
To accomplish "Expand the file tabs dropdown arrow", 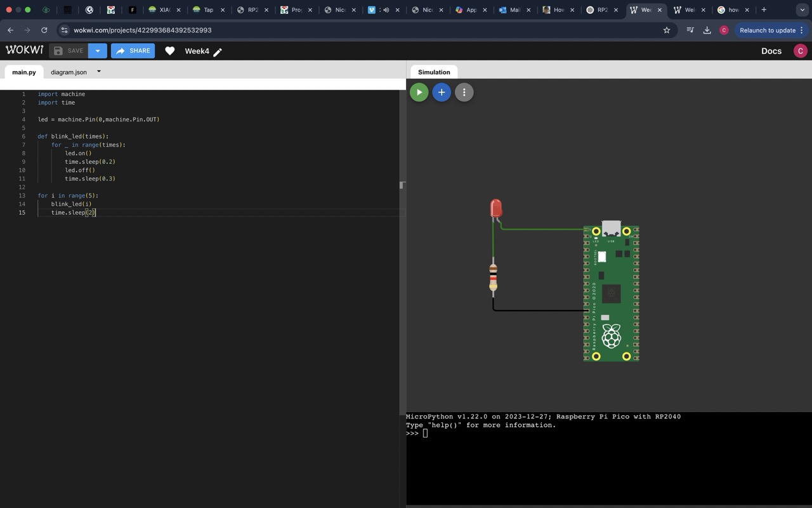I will [x=99, y=71].
